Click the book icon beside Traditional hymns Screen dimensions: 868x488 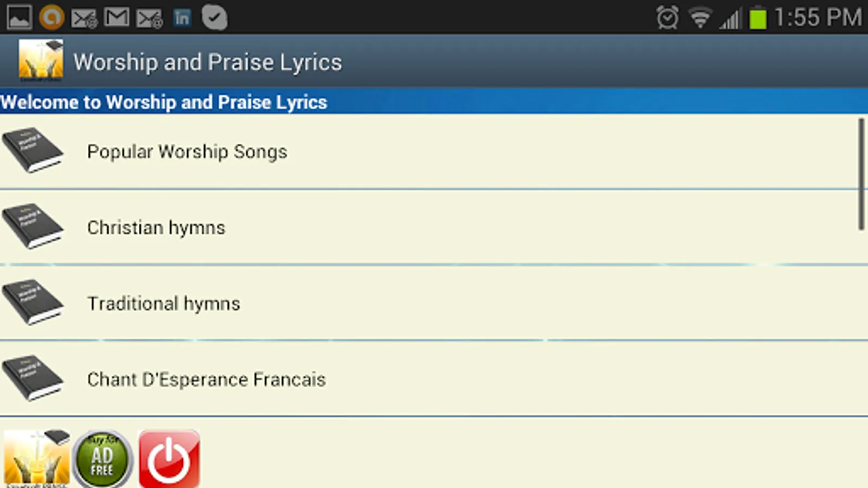tap(33, 302)
